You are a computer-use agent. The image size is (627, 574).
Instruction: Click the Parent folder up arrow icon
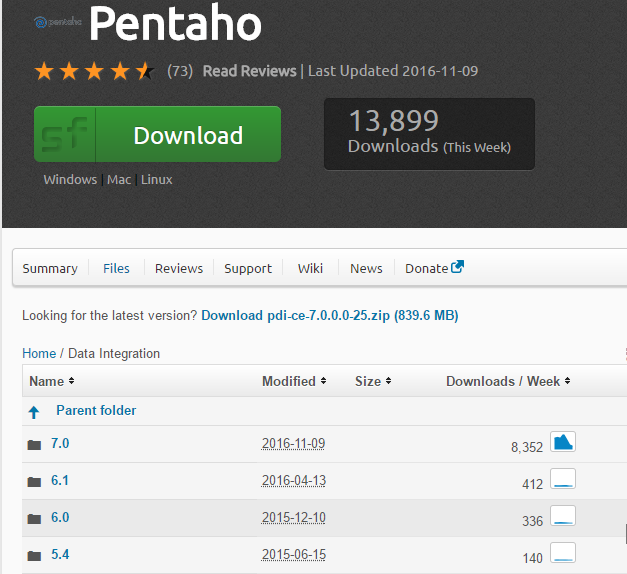(34, 412)
